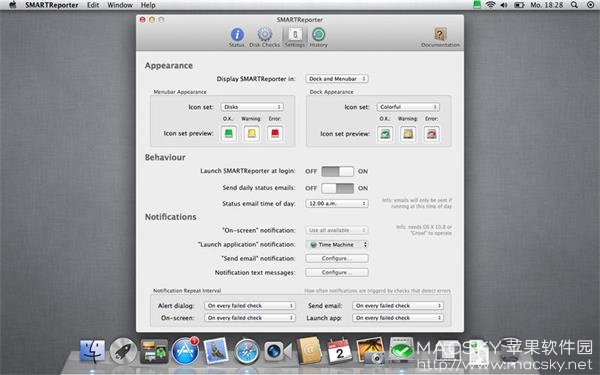Toggle Send daily status emails switch
The width and height of the screenshot is (600, 375).
(x=337, y=188)
